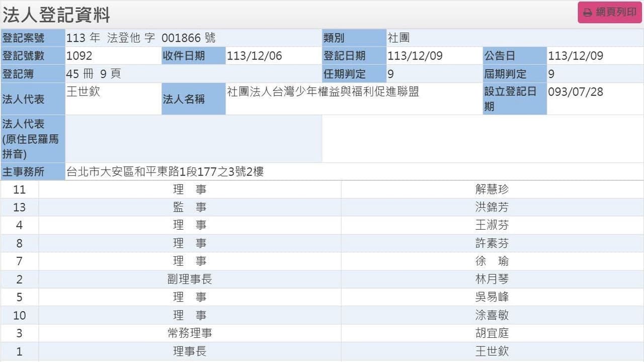Click the name 許素芬
Image resolution: width=644 pixels, height=362 pixels.
click(x=492, y=243)
